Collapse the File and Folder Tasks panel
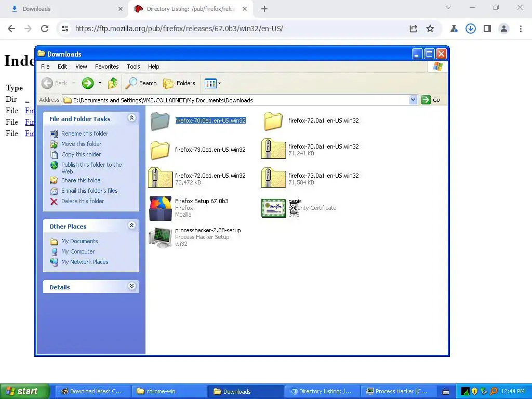Screen dimensions: 532x399 tap(131, 118)
